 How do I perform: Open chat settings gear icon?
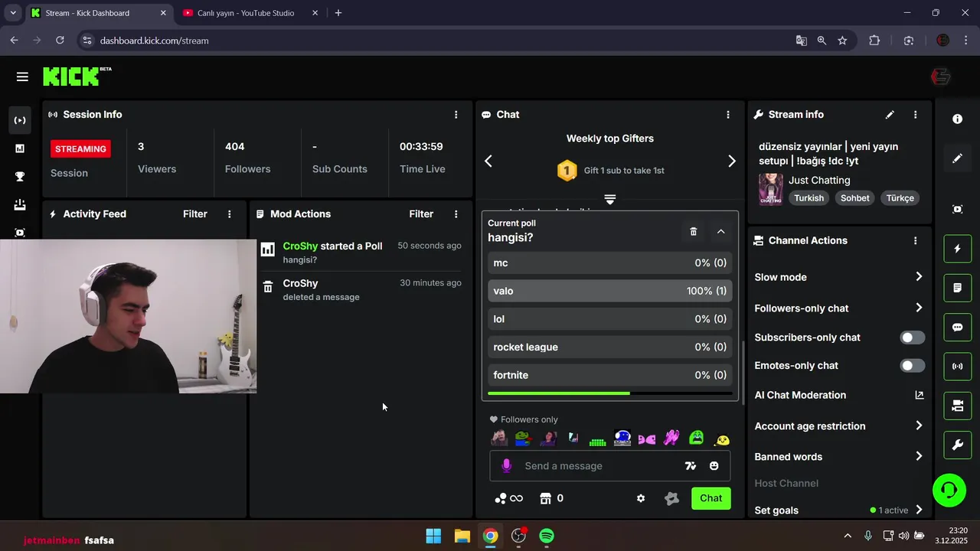(x=641, y=498)
